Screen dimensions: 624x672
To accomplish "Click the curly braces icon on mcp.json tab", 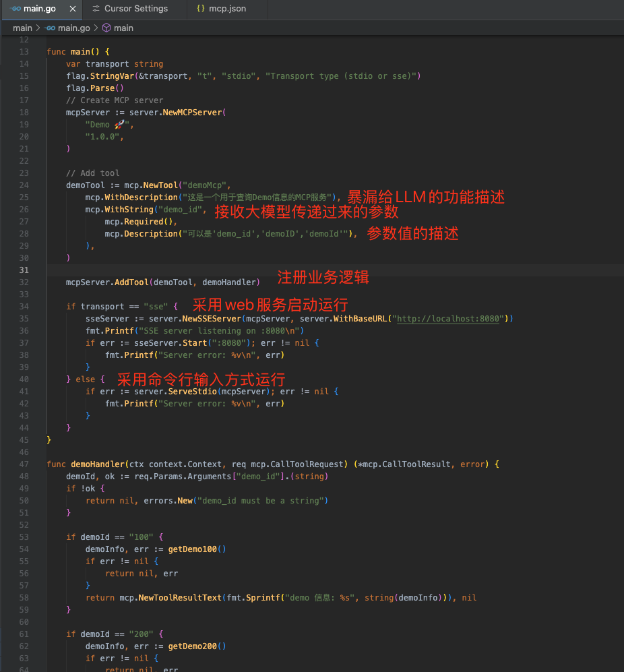I will point(201,9).
